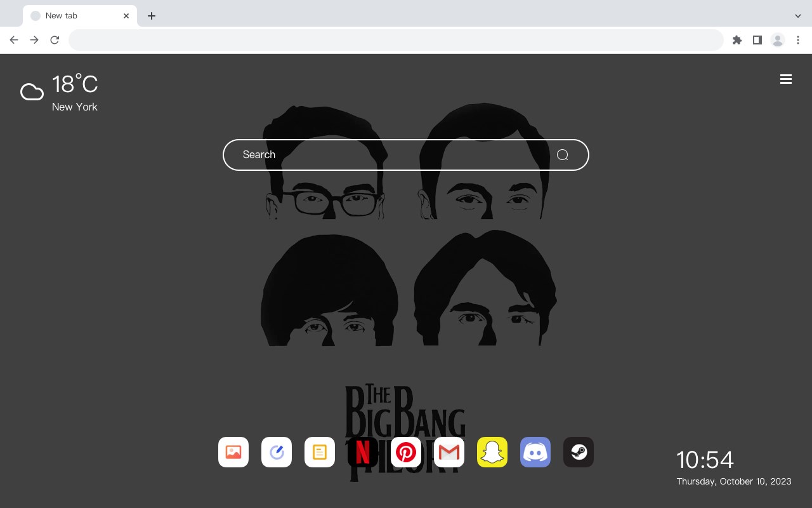
Task: Click the Thursday, October 10, 2023 date
Action: point(734,481)
